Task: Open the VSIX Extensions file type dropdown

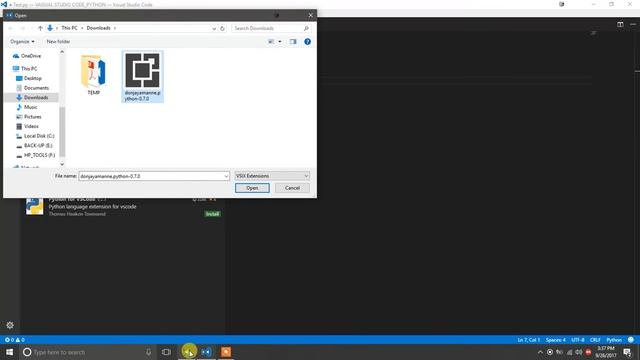Action: pos(272,176)
